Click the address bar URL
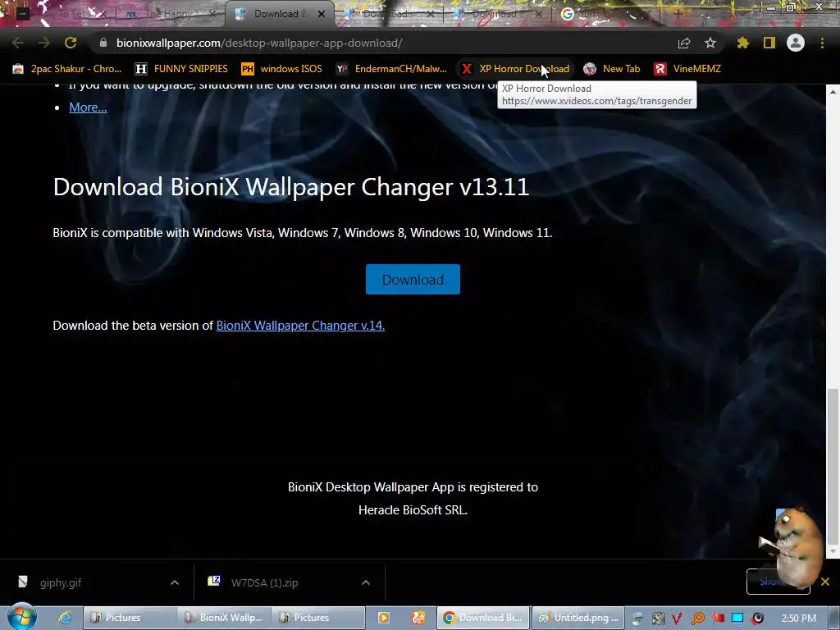This screenshot has width=840, height=630. pyautogui.click(x=259, y=43)
